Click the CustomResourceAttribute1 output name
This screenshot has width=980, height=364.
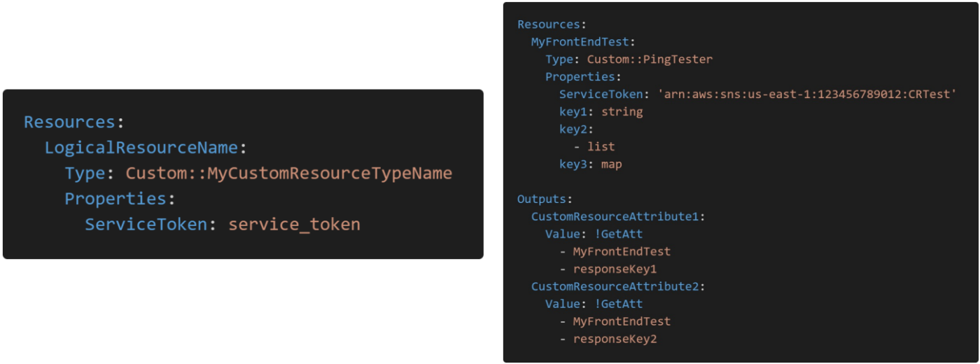pos(614,217)
